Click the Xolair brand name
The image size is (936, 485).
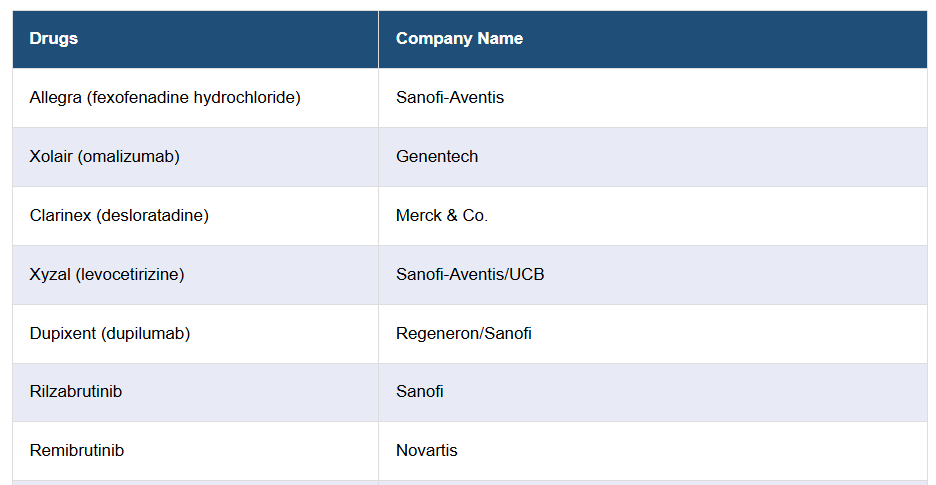tap(52, 157)
